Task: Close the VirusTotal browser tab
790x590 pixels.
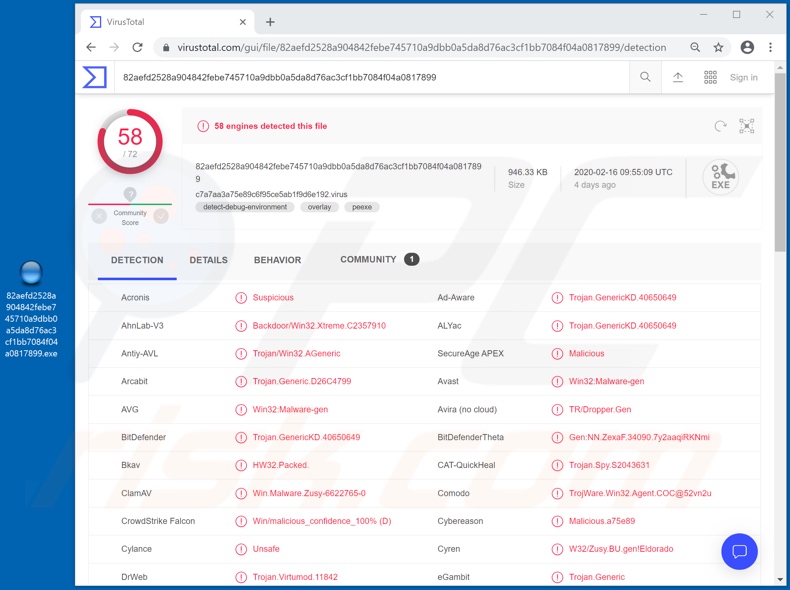Action: pyautogui.click(x=242, y=22)
